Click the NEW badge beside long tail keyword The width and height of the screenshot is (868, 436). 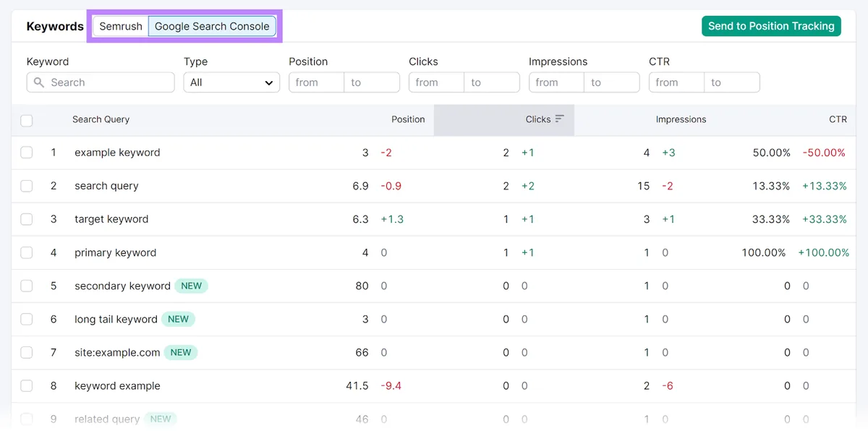click(x=178, y=319)
